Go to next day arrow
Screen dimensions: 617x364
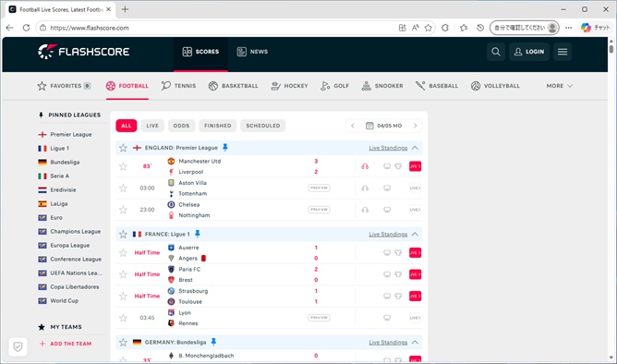click(x=415, y=126)
